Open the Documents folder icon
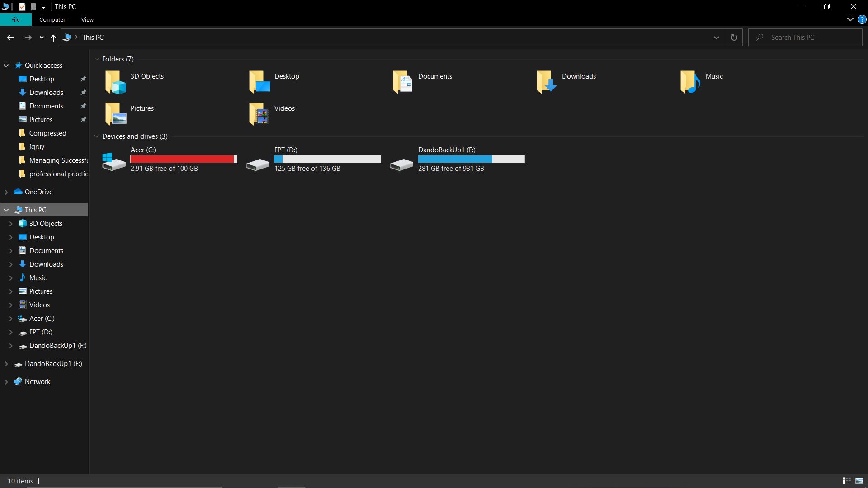The image size is (868, 488). pyautogui.click(x=403, y=82)
